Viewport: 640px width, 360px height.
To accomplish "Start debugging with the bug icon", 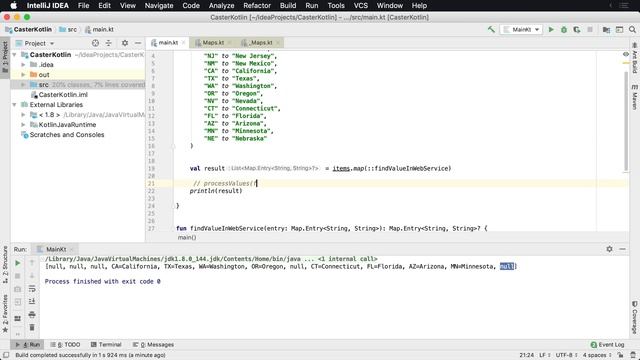I will tap(564, 29).
